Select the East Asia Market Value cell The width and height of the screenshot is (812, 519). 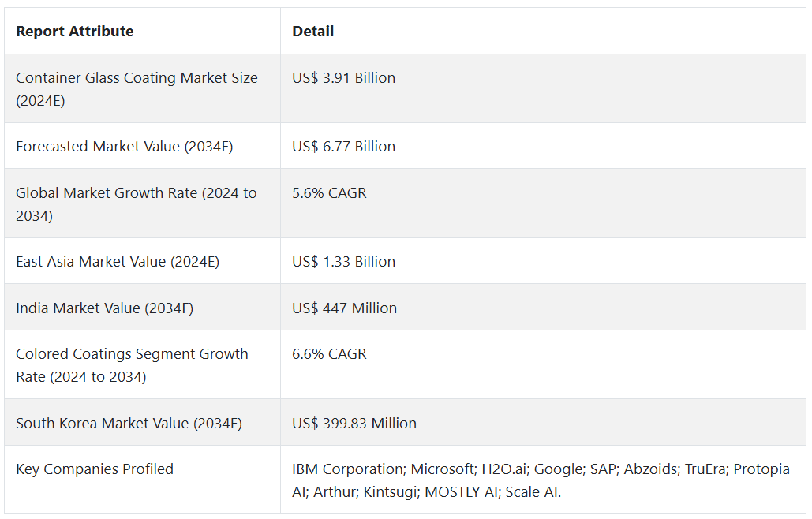pos(118,262)
